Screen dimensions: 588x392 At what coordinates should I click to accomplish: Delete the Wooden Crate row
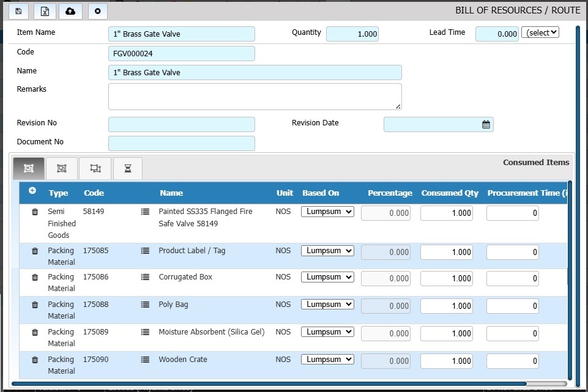pyautogui.click(x=34, y=360)
